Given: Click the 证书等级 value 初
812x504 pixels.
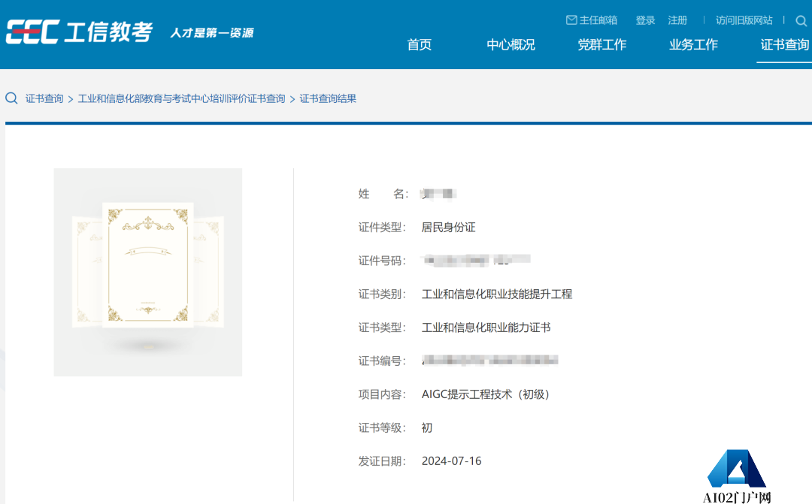Looking at the screenshot, I should [427, 428].
